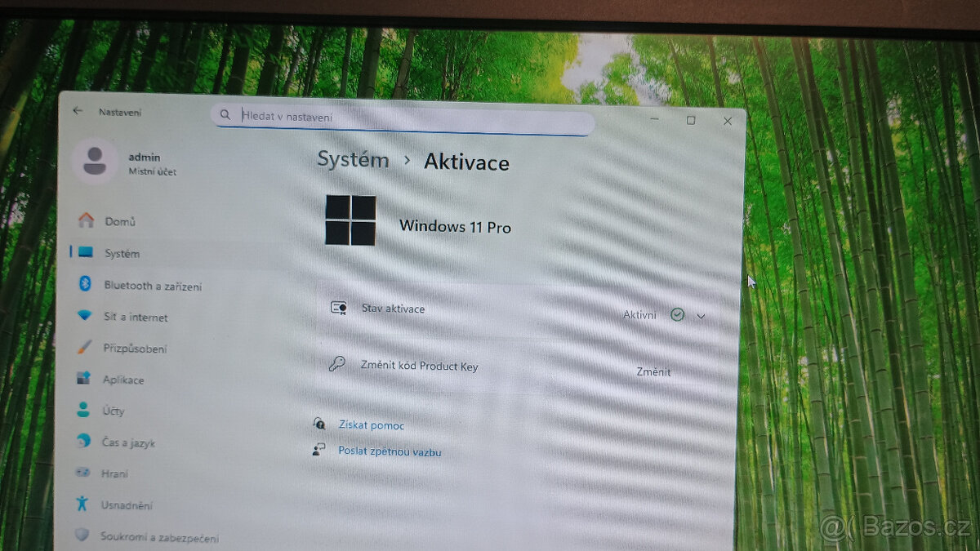This screenshot has height=551, width=980.
Task: Click the back arrow next to Nastavení
Action: (x=78, y=111)
